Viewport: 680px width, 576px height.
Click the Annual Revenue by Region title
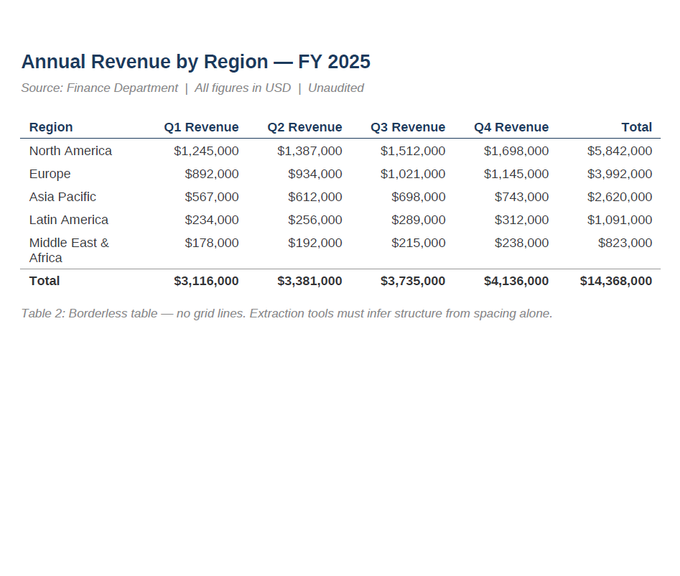pyautogui.click(x=196, y=62)
